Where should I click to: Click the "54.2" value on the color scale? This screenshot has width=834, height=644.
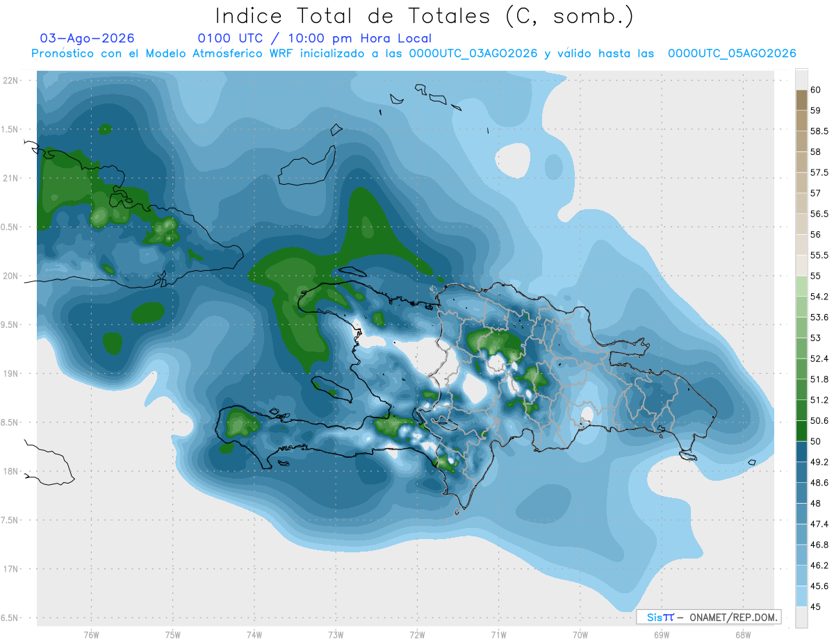tap(819, 297)
